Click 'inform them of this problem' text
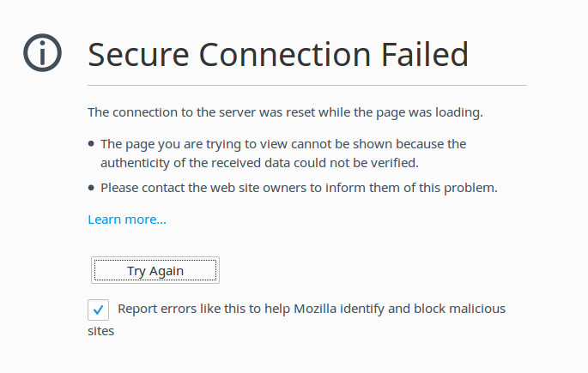This screenshot has height=373, width=588. 411,188
